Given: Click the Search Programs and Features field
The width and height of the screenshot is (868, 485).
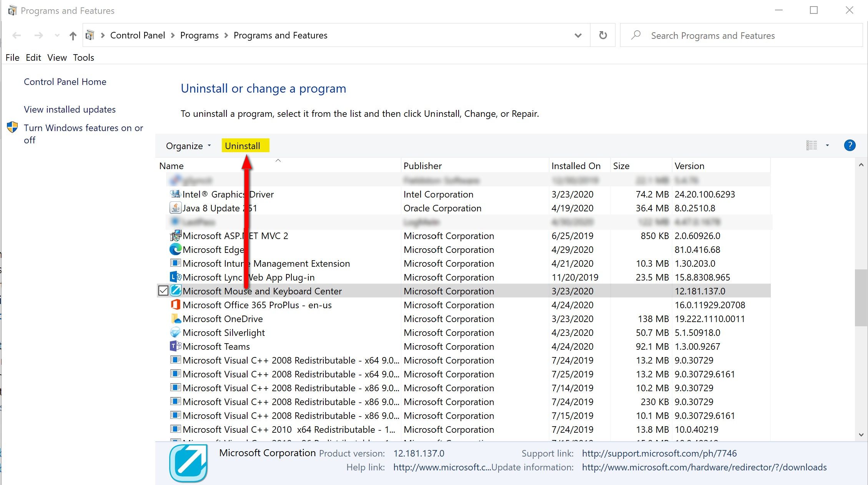Looking at the screenshot, I should pyautogui.click(x=741, y=35).
